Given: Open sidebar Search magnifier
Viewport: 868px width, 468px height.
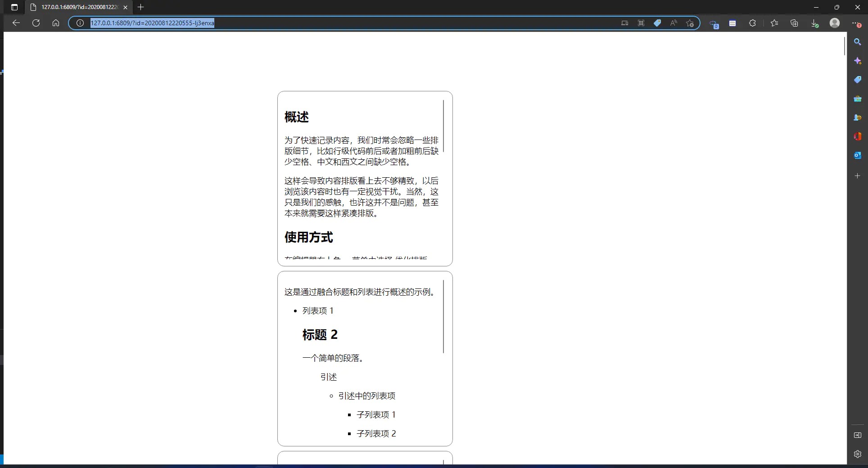Looking at the screenshot, I should pyautogui.click(x=857, y=42).
